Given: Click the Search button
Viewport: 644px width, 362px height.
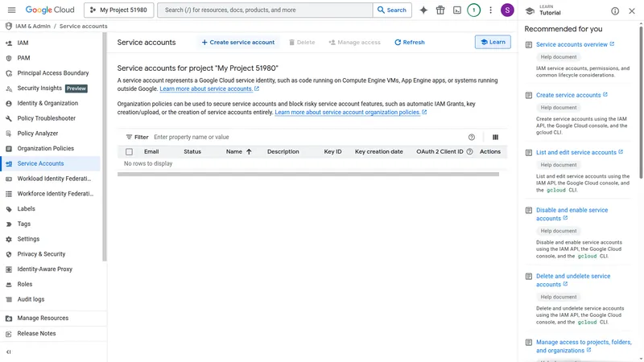Looking at the screenshot, I should tap(392, 10).
